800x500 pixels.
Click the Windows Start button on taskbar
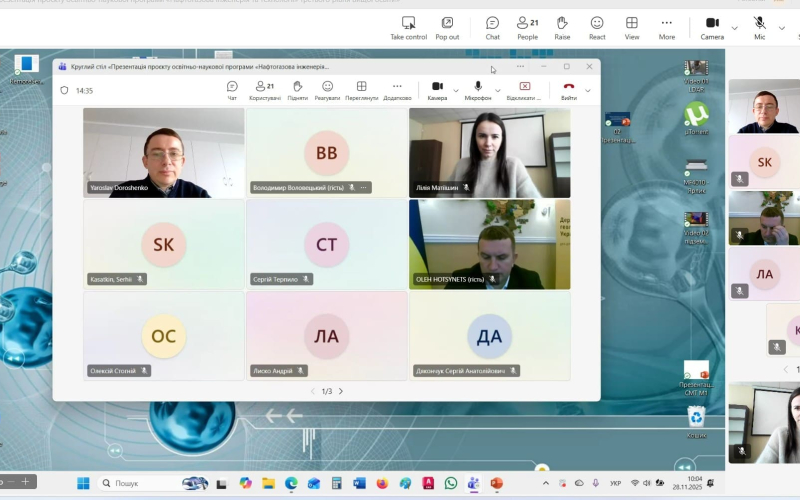(83, 483)
